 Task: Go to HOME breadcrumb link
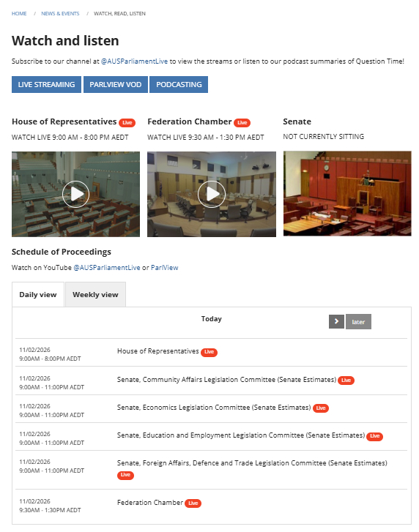(x=19, y=14)
